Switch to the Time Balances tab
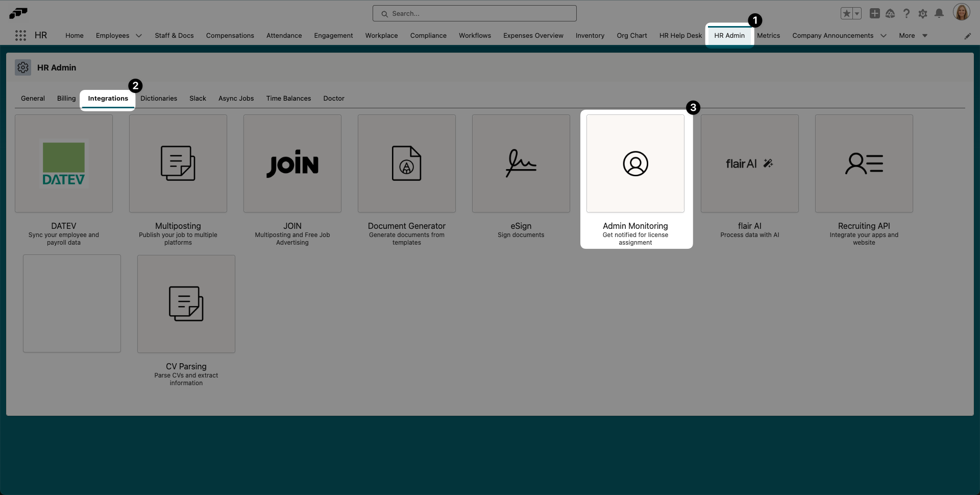 (288, 99)
